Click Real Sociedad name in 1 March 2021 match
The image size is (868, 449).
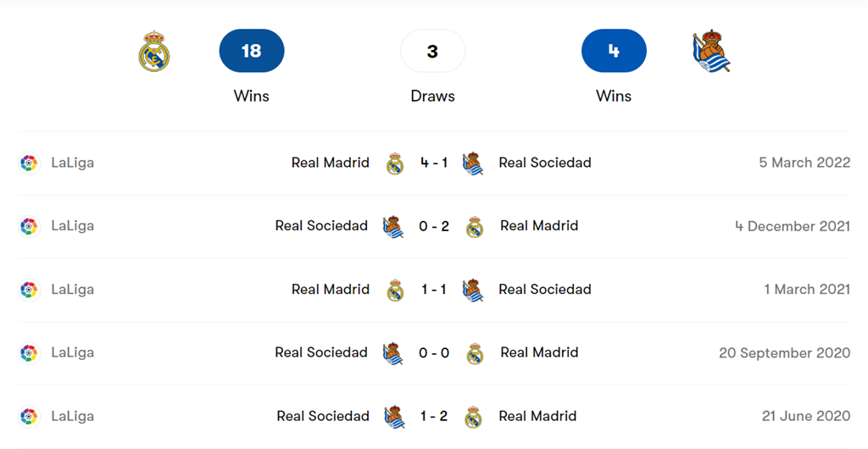point(545,289)
